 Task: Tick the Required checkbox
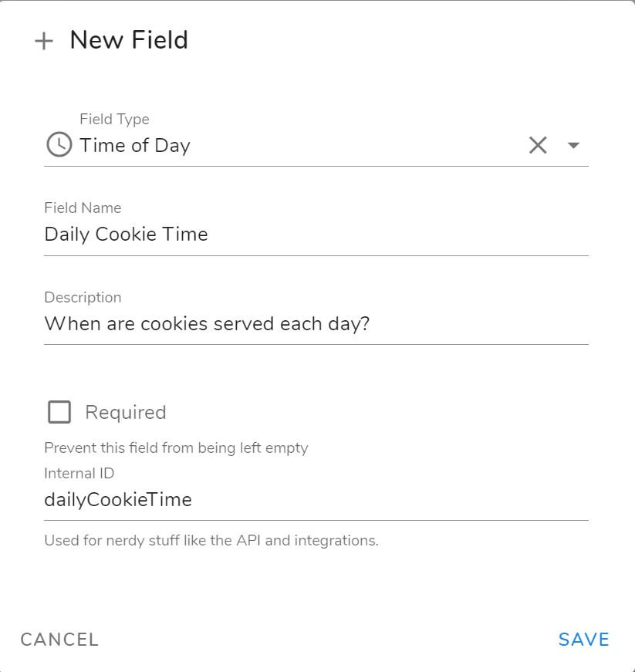coord(59,412)
